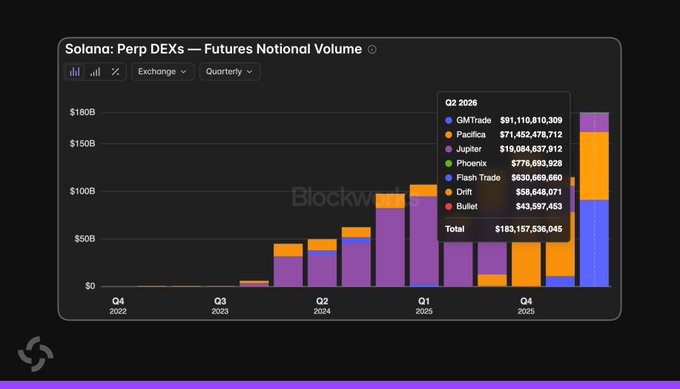Click the $150B y-axis label
Viewport: 680px width, 389px height.
pos(82,144)
